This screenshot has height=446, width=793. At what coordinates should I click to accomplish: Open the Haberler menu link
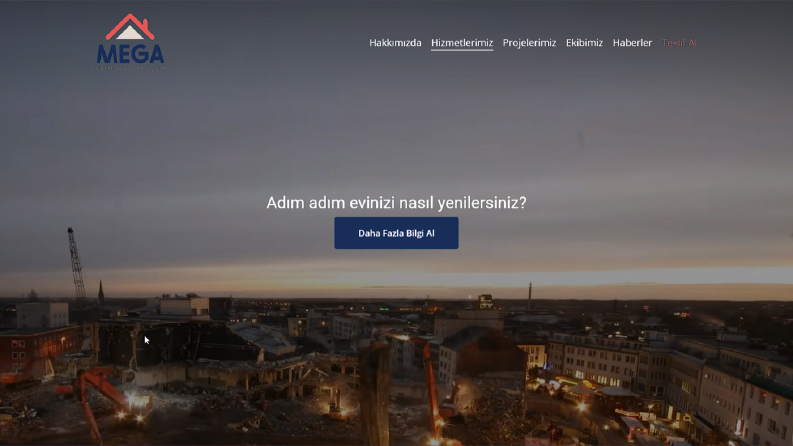click(632, 43)
